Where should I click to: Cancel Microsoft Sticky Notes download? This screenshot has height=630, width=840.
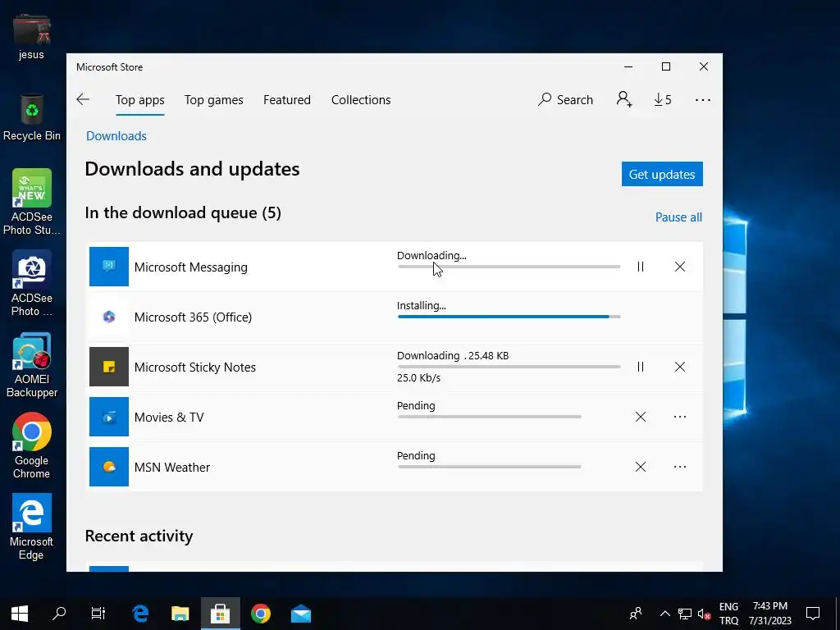tap(680, 367)
